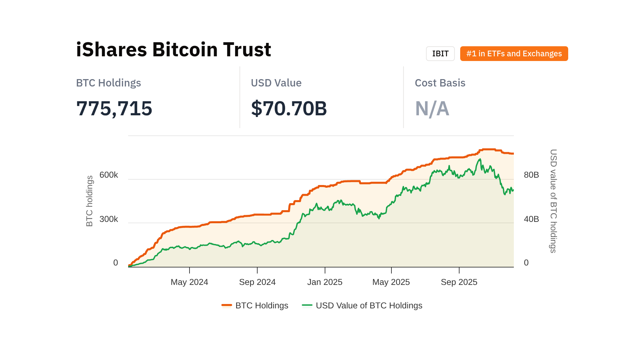644x362 pixels.
Task: Click the May 2024 axis label
Action: 189,282
